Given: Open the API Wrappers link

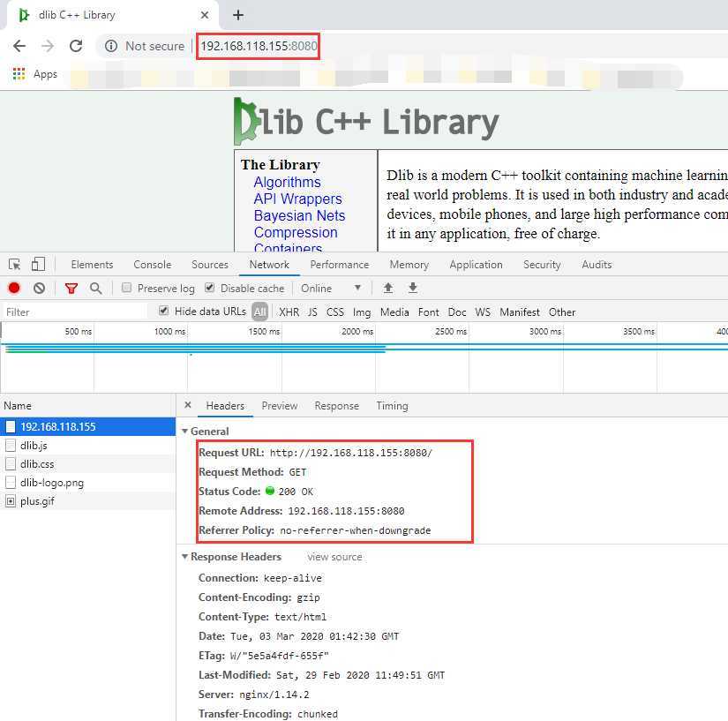Looking at the screenshot, I should tap(297, 199).
